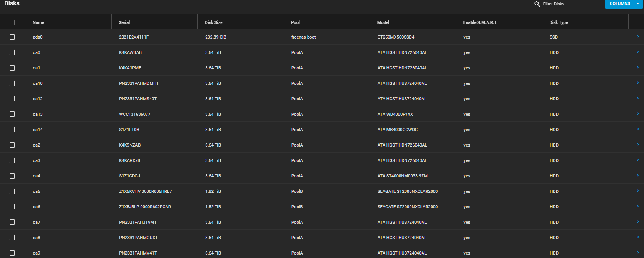Image resolution: width=644 pixels, height=258 pixels.
Task: Sort by the Name column header
Action: point(38,22)
